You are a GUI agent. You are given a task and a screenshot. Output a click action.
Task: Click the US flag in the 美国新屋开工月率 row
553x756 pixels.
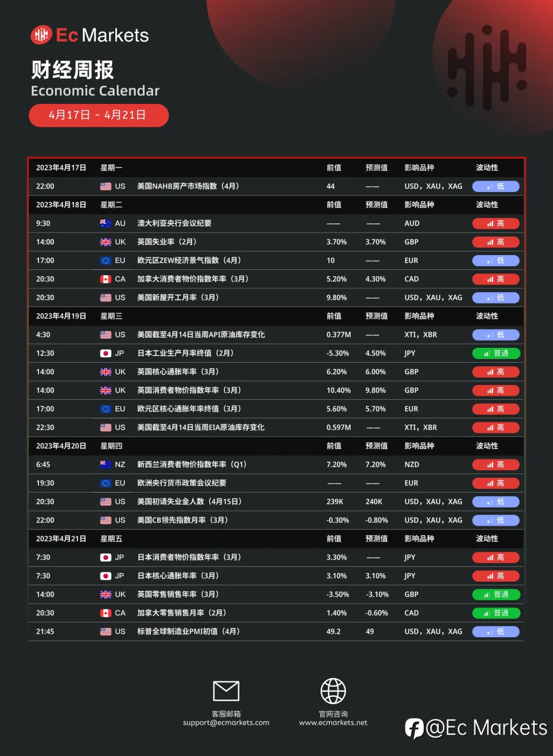[x=106, y=298]
